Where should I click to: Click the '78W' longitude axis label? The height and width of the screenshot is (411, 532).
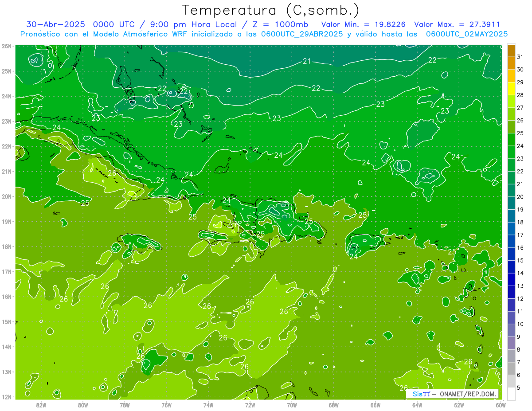125,405
